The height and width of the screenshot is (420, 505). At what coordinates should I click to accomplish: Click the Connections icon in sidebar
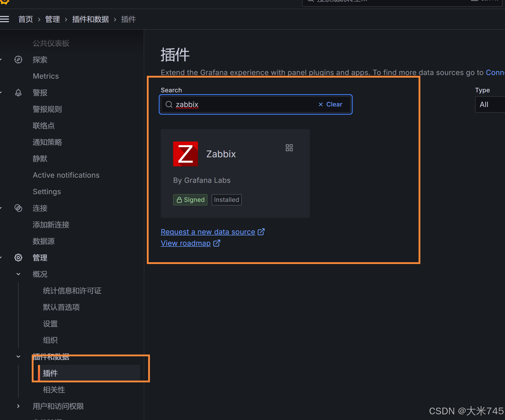18,208
